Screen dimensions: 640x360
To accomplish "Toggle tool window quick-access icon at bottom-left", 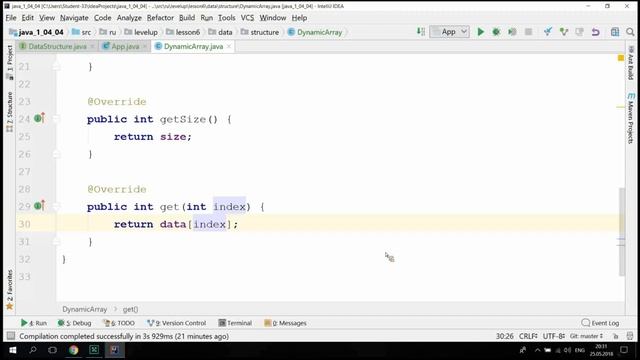I will pos(11,336).
